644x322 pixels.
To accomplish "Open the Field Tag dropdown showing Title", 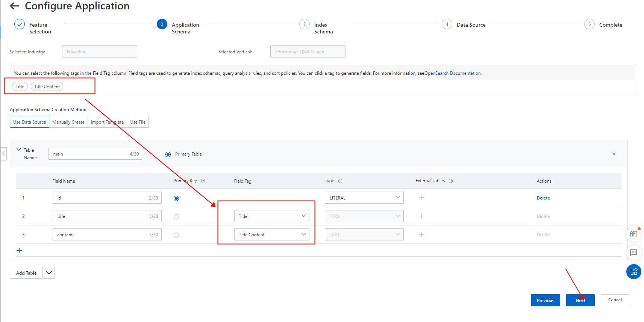I will [x=272, y=216].
